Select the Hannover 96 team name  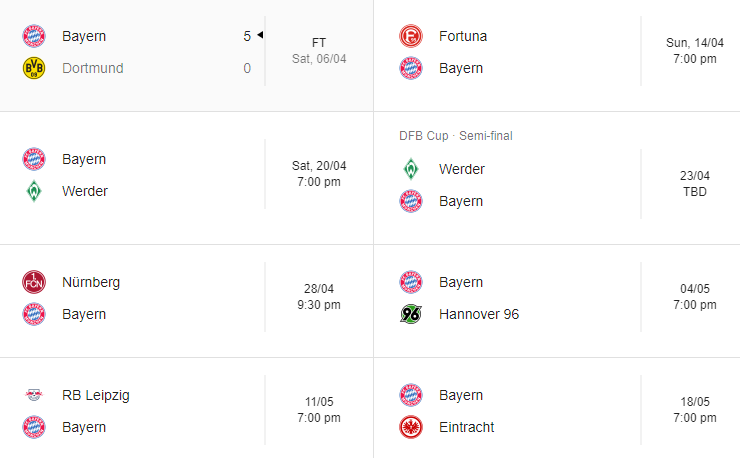pos(479,314)
